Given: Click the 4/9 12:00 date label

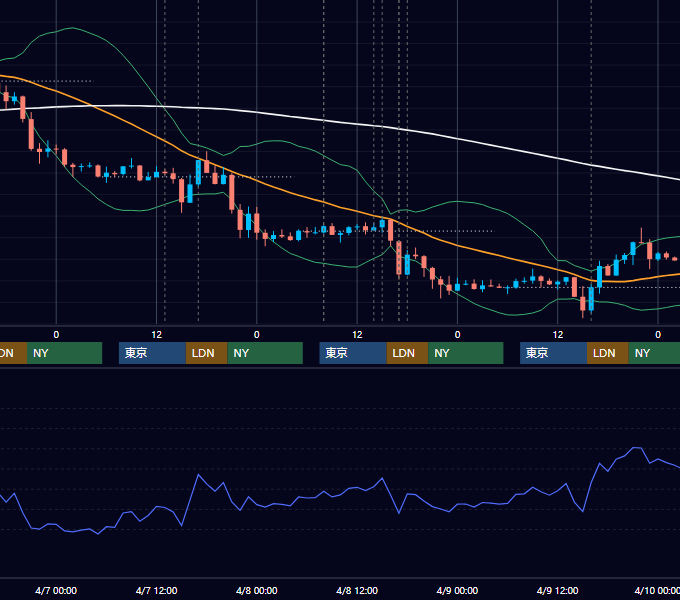Looking at the screenshot, I should coord(557,590).
